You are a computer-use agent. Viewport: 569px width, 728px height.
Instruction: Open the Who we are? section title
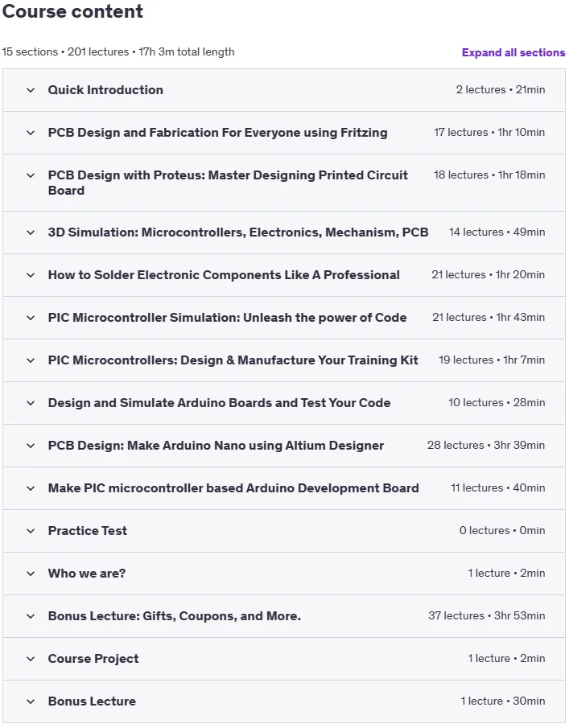(87, 574)
